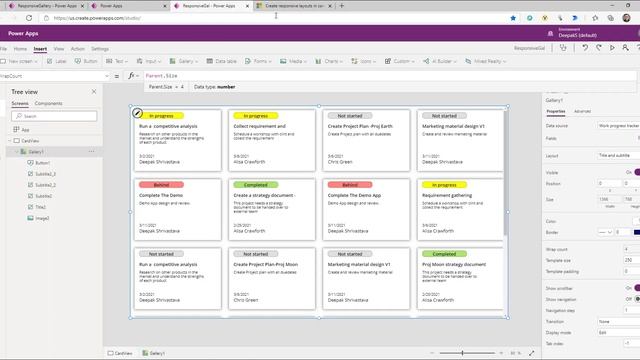640x360 pixels.
Task: Collapse the CardView screen node
Action: (x=10, y=141)
